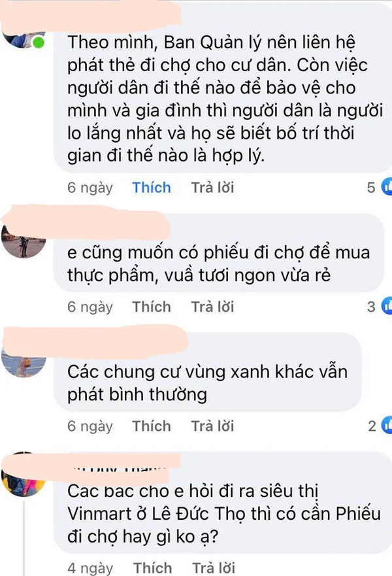Open the fourth commenter's profile picture
The width and height of the screenshot is (392, 576).
(x=23, y=477)
